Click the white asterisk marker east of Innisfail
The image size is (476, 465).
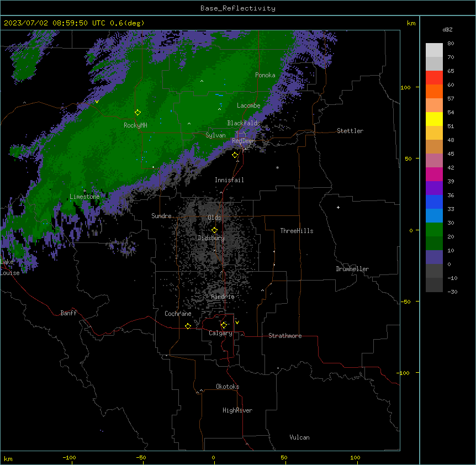(277, 167)
